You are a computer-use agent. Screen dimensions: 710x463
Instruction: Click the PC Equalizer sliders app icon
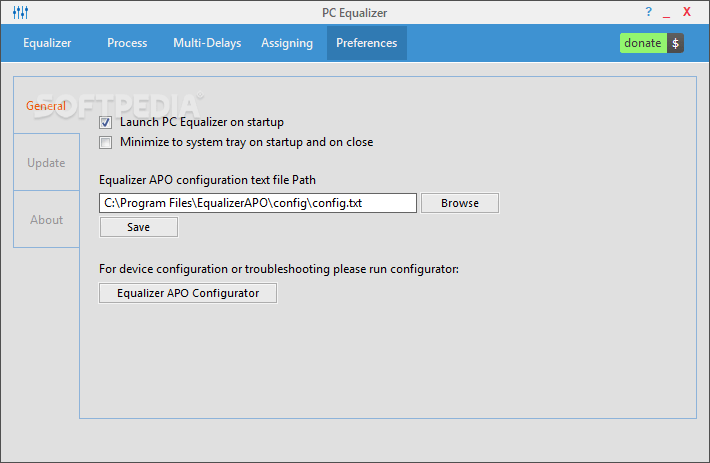(x=20, y=13)
